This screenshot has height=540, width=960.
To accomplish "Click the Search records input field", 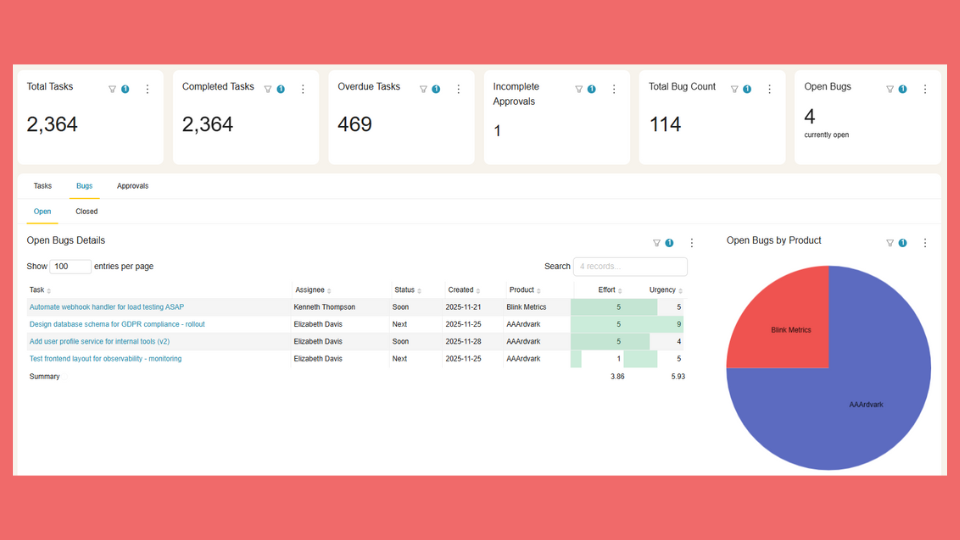I will (630, 267).
